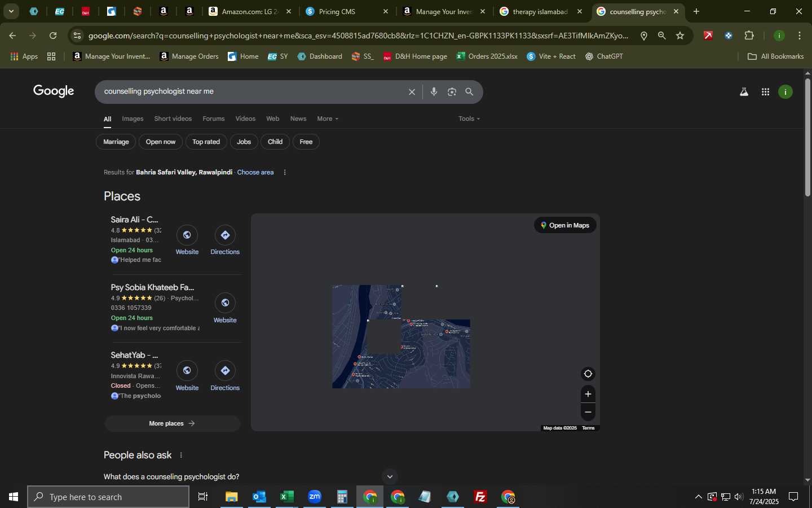Open Chrome extensions puzzle icon

pos(749,36)
